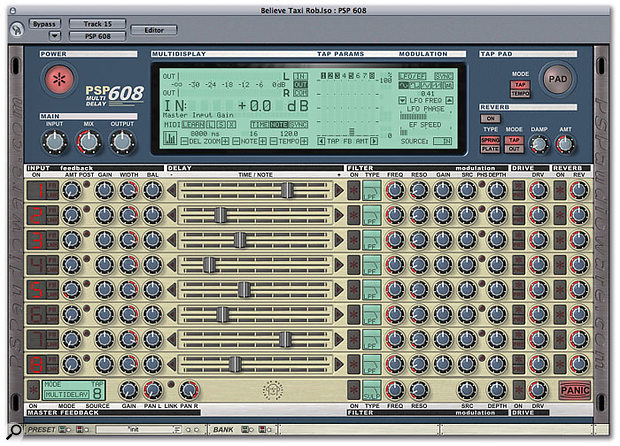The width and height of the screenshot is (620, 446).
Task: Click the MIDI L button in the display
Action: (x=210, y=125)
